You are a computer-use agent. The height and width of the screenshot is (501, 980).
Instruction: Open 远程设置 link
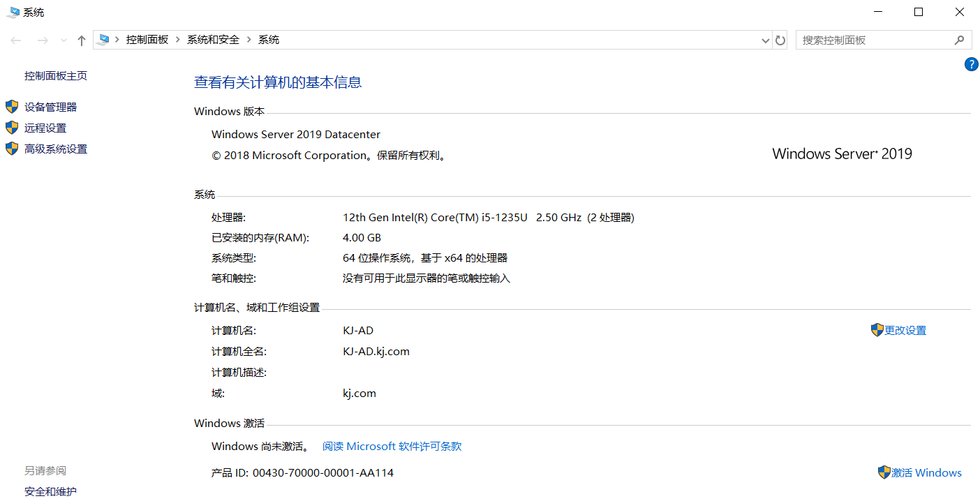pos(45,128)
